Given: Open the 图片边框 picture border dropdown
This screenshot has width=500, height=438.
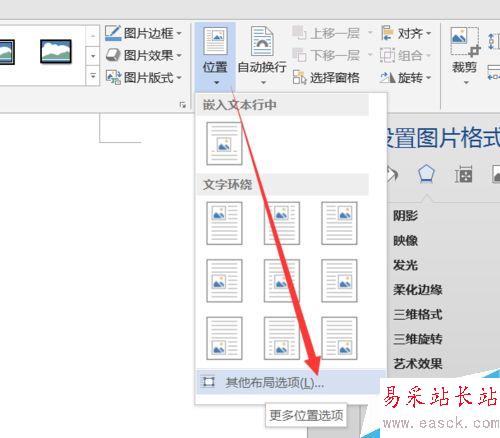Looking at the screenshot, I should (x=143, y=33).
